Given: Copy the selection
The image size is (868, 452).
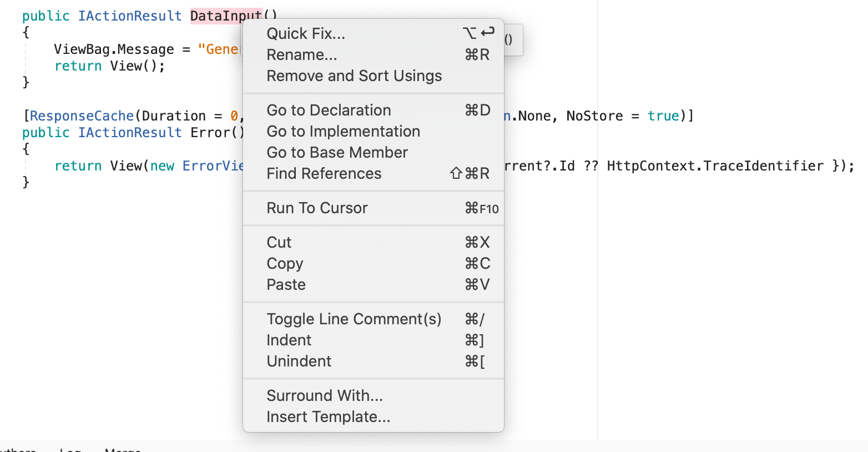Looking at the screenshot, I should 285,263.
